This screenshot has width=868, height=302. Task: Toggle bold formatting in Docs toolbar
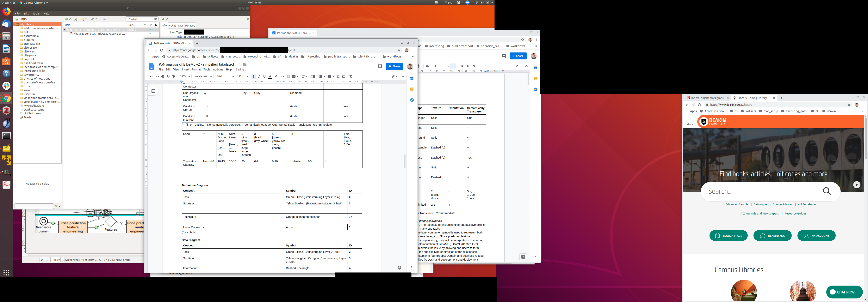coord(253,76)
